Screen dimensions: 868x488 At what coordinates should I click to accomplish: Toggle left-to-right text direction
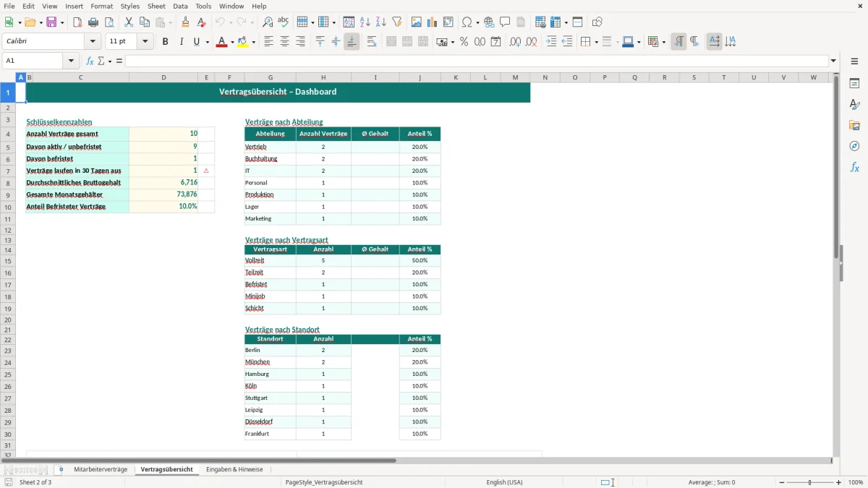(x=678, y=42)
